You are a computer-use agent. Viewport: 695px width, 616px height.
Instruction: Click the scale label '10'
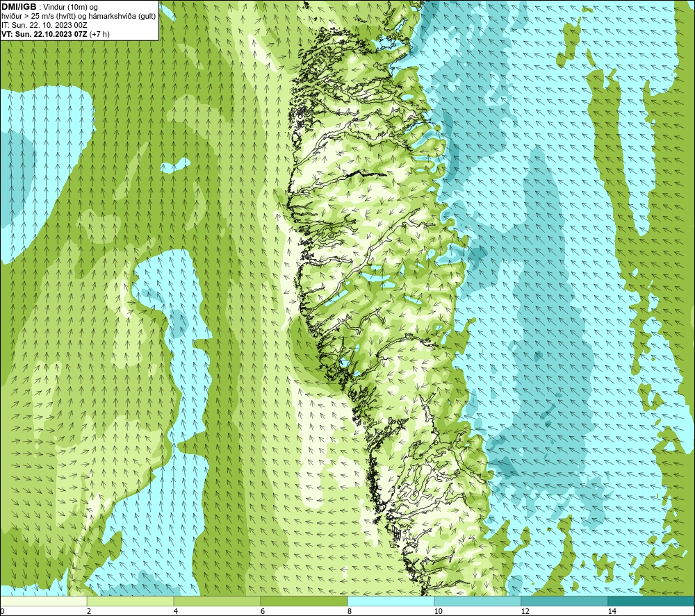[438, 611]
